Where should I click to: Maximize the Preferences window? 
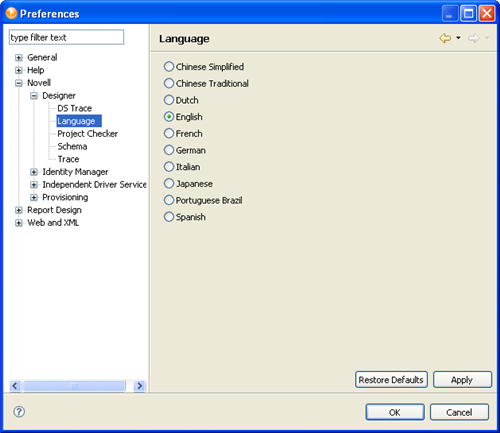pyautogui.click(x=468, y=14)
